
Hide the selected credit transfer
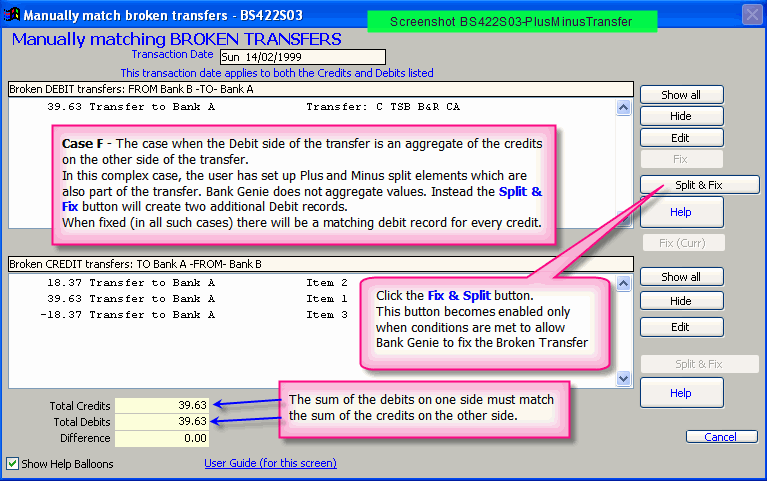[680, 301]
